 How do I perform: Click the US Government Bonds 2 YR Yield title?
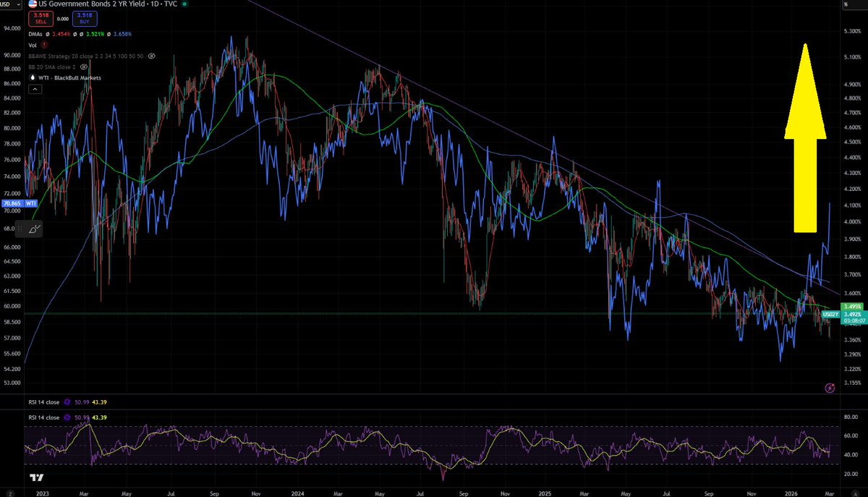point(92,4)
